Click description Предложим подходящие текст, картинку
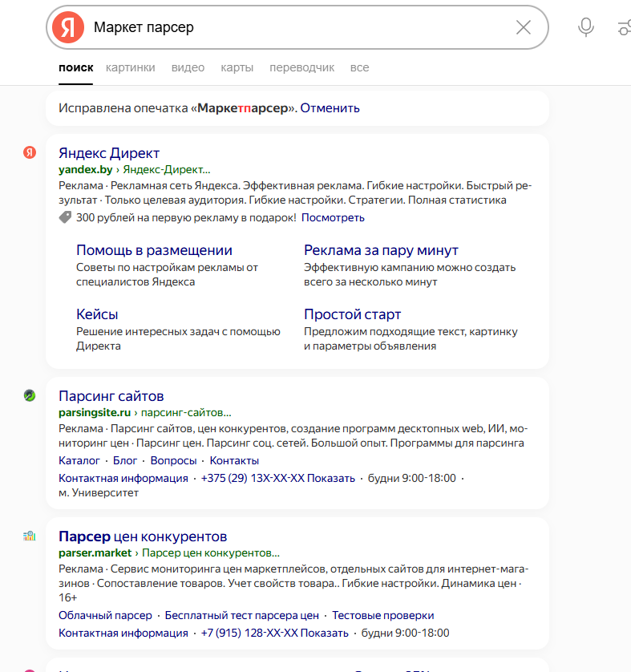The height and width of the screenshot is (672, 631). (x=411, y=338)
